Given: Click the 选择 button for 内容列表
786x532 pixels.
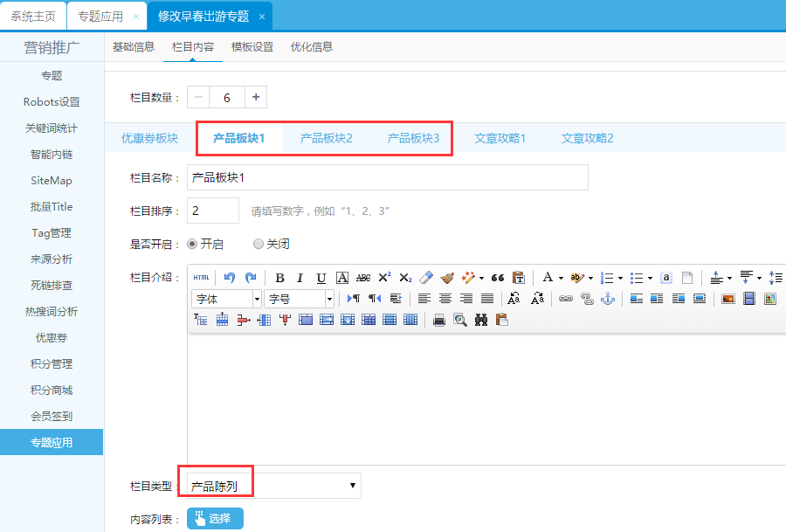Looking at the screenshot, I should pyautogui.click(x=215, y=519).
